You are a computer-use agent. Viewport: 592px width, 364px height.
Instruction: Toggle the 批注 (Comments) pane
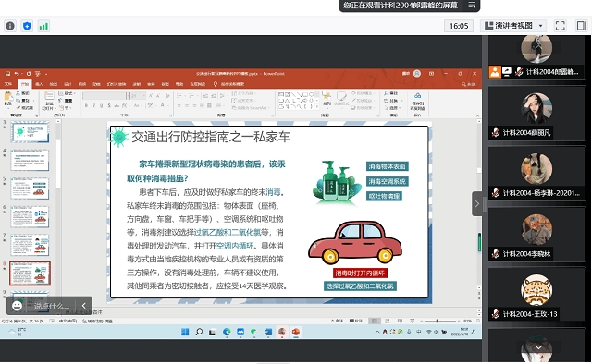[x=355, y=321]
